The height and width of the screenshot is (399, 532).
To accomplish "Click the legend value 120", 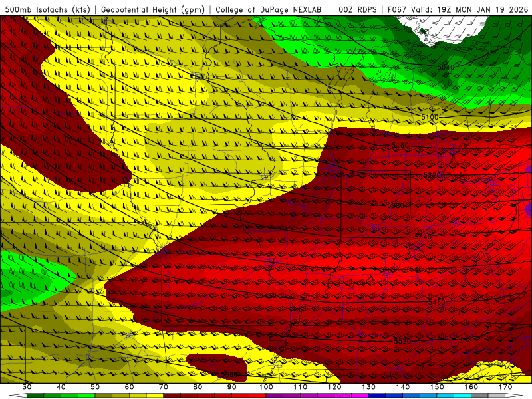I will pyautogui.click(x=334, y=387).
